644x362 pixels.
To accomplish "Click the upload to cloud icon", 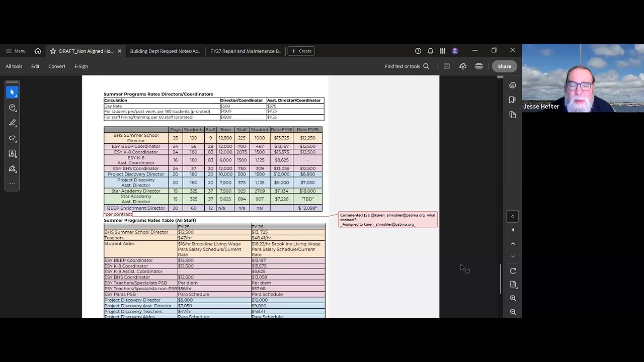I will (463, 66).
